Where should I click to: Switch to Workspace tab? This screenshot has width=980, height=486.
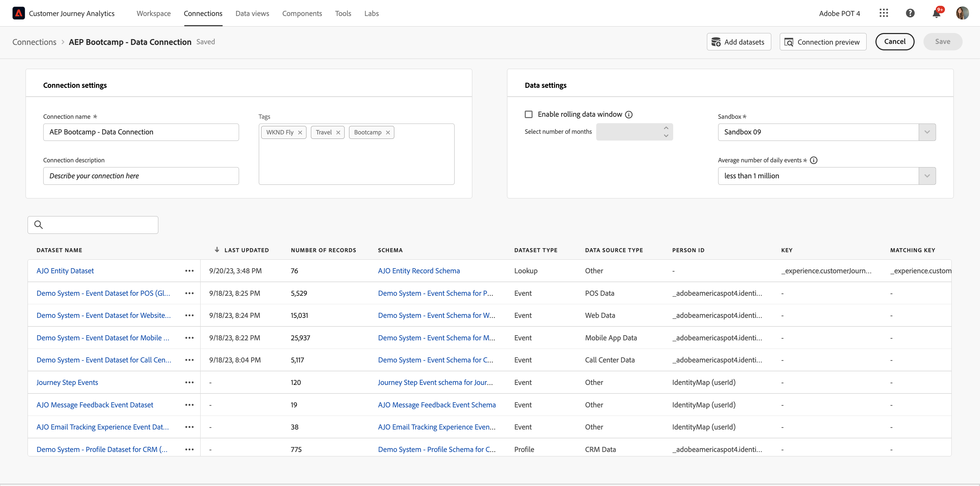point(154,13)
